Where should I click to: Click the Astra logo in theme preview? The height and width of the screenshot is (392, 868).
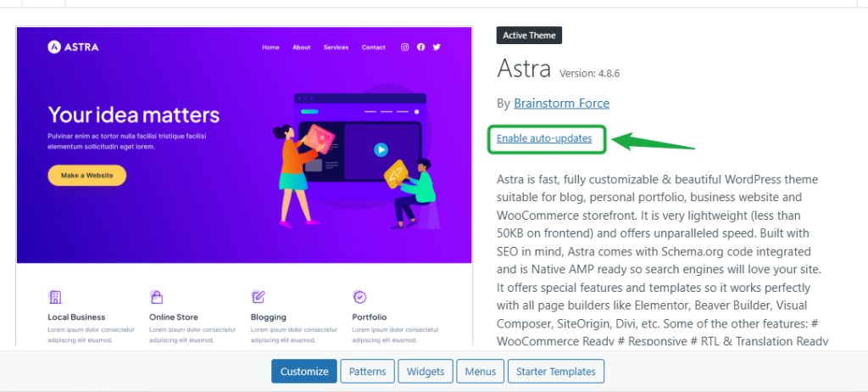point(74,48)
